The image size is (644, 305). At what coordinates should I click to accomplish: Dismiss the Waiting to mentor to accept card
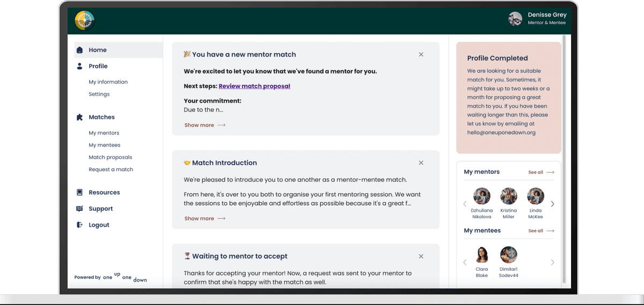click(x=421, y=256)
